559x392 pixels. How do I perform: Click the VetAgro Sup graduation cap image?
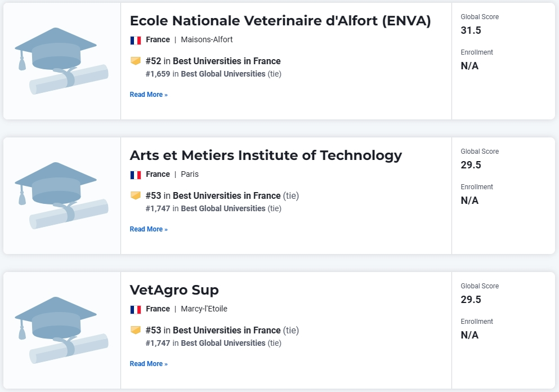pos(61,330)
